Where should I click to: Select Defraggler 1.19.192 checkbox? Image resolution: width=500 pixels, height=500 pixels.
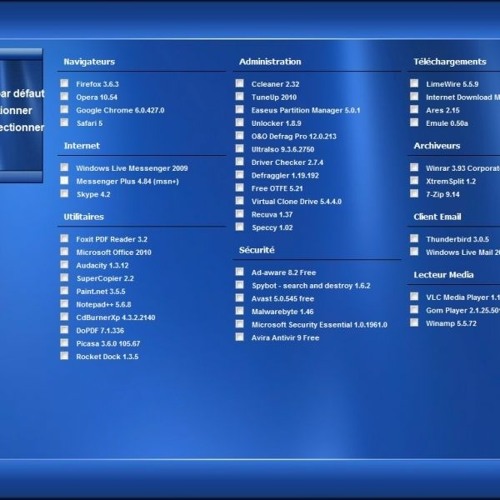click(240, 175)
